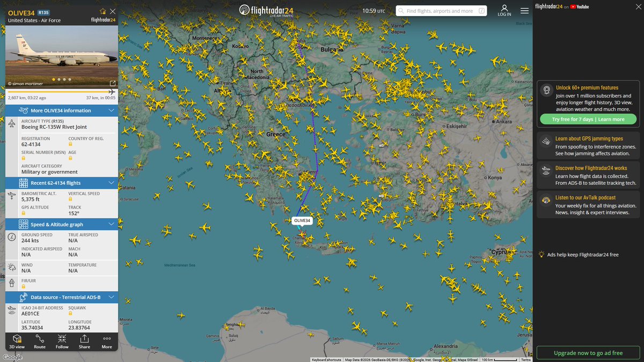Click Try free for 7 days button

[x=588, y=119]
